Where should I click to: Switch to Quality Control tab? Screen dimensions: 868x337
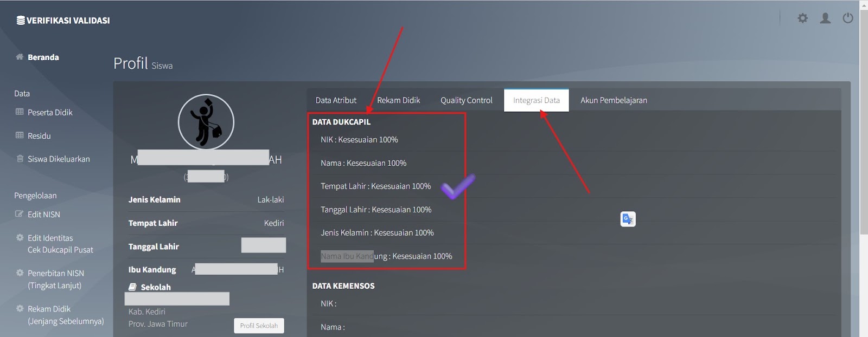[x=467, y=100]
